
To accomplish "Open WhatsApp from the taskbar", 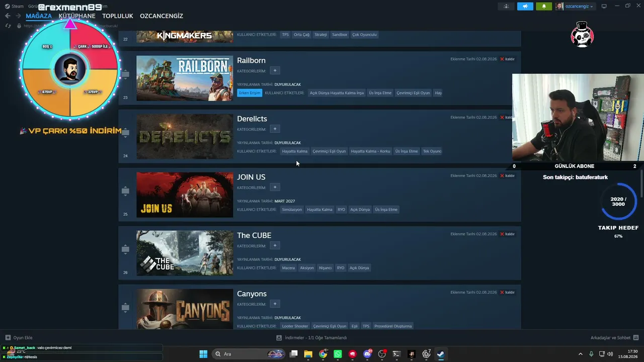I will 338,354.
